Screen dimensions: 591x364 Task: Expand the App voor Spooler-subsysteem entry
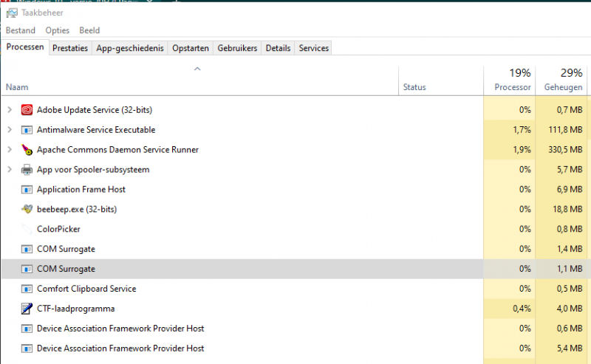coord(10,170)
